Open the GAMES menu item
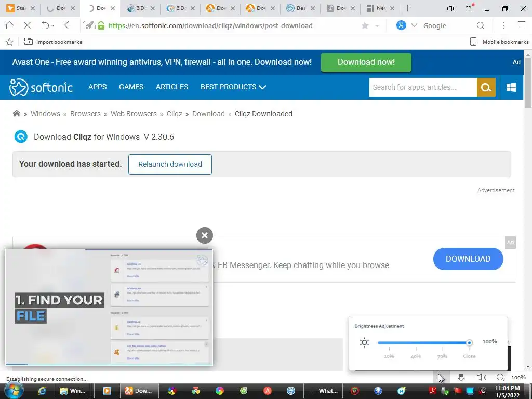Image resolution: width=532 pixels, height=399 pixels. [x=131, y=87]
